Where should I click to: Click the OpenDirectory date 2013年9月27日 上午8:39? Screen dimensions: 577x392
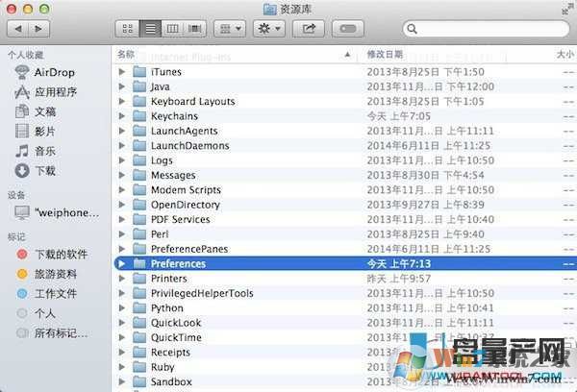click(425, 205)
